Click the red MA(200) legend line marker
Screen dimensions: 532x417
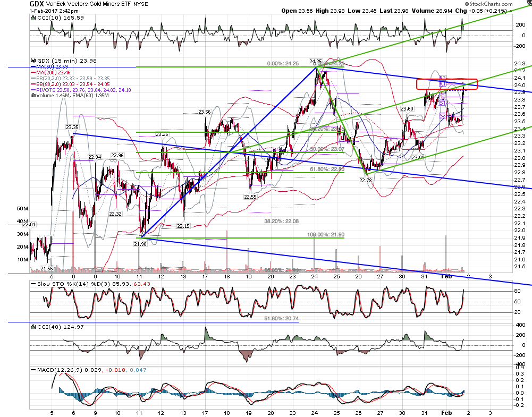tap(33, 73)
